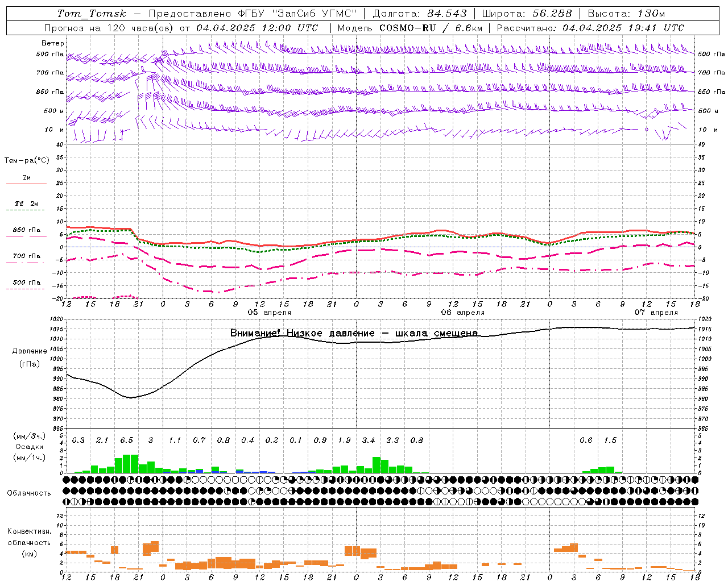Click the precipitation total 1.9
The image size is (728, 582).
click(x=344, y=440)
